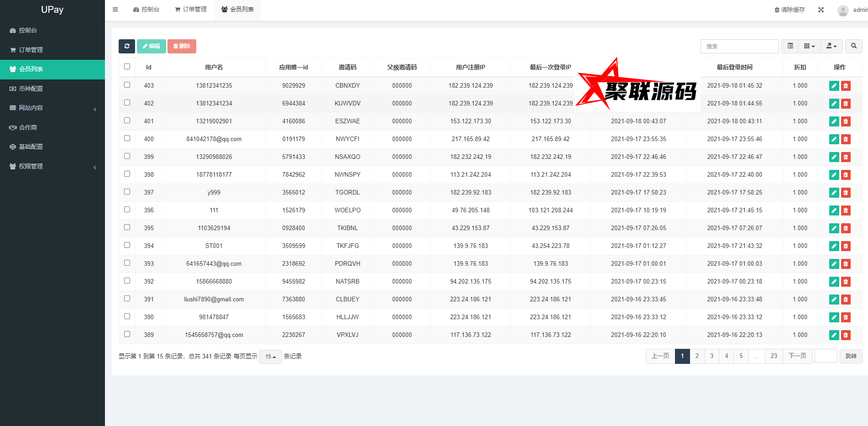The width and height of the screenshot is (868, 426).
Task: Click the refresh table icon button
Action: click(x=127, y=46)
